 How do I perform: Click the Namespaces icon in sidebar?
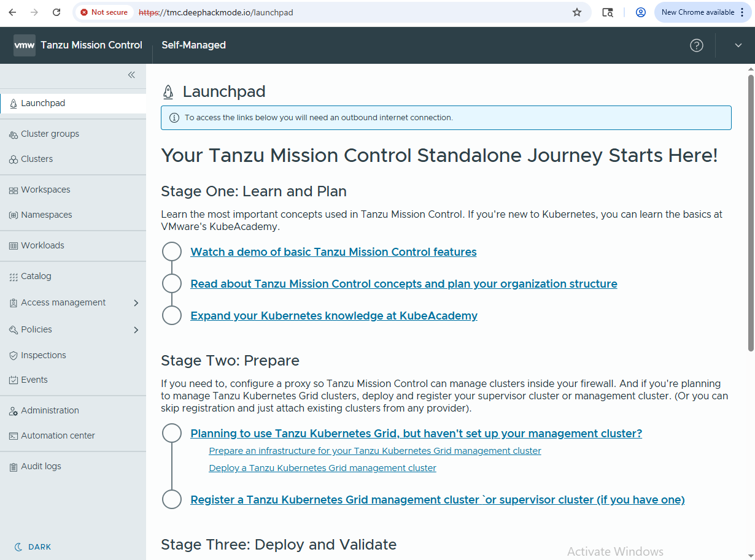[x=14, y=215]
